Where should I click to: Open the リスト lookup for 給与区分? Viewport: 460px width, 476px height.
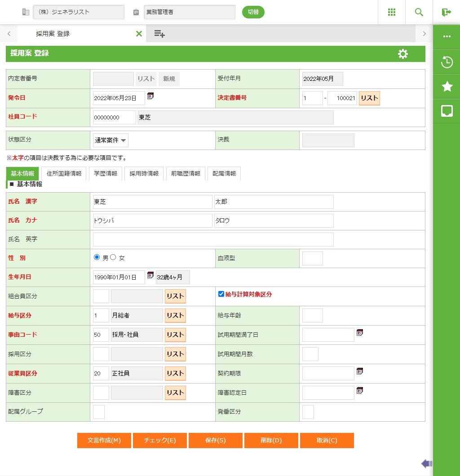click(x=175, y=315)
